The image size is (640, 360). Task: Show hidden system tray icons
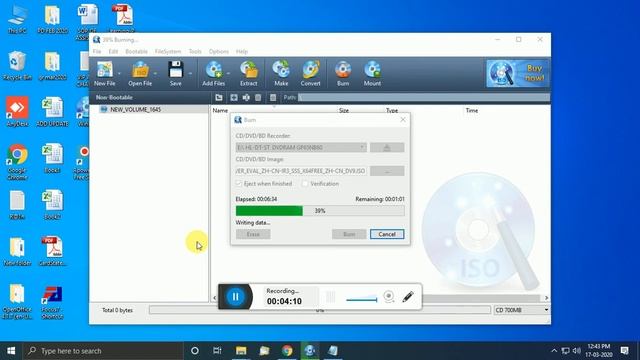pos(554,351)
